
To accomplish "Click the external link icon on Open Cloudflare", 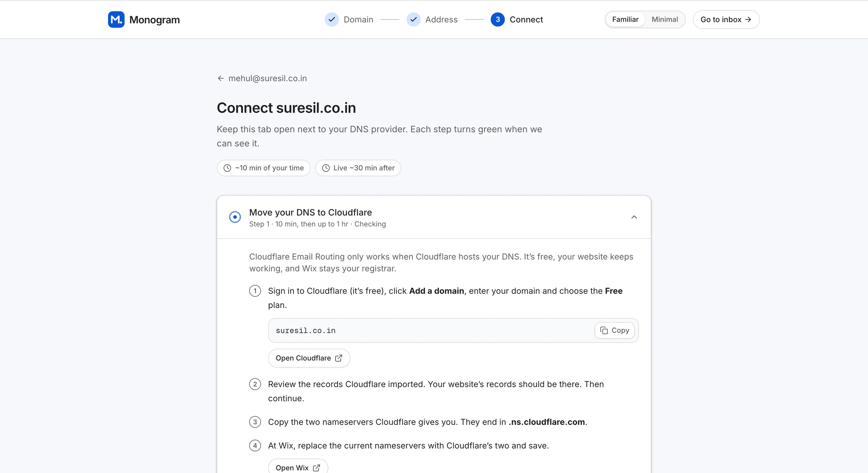I will [339, 358].
